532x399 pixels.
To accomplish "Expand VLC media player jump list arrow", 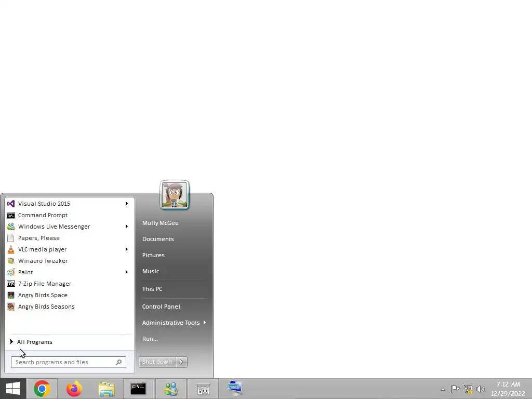I will pos(127,249).
